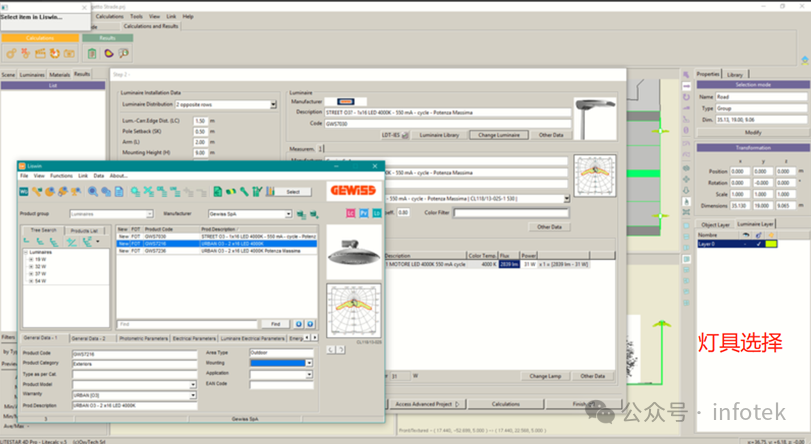Click the WG icon in Liswin toolbar
The height and width of the screenshot is (444, 811).
pos(24,191)
